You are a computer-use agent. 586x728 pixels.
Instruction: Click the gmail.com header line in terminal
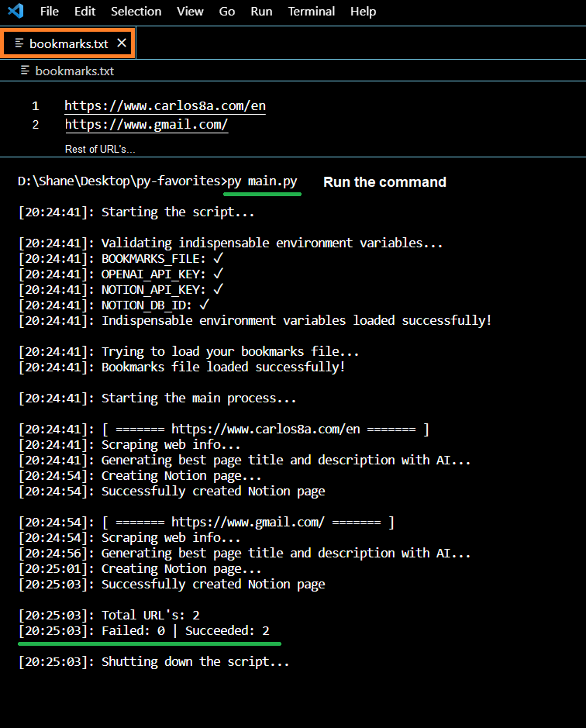(206, 523)
